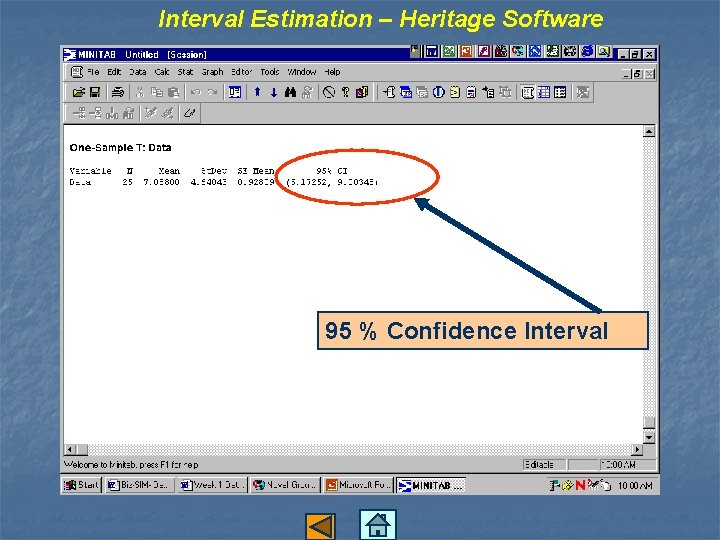
Task: Open the Stat menu
Action: [x=185, y=72]
